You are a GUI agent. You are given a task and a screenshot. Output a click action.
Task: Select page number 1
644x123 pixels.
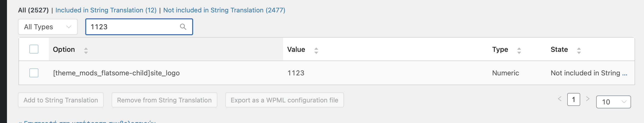[x=573, y=100]
